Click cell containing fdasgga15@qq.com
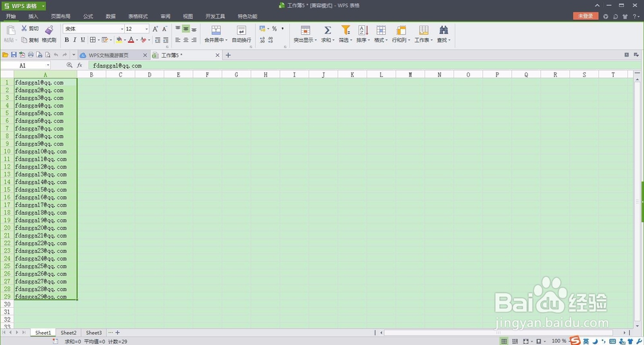 pos(46,190)
